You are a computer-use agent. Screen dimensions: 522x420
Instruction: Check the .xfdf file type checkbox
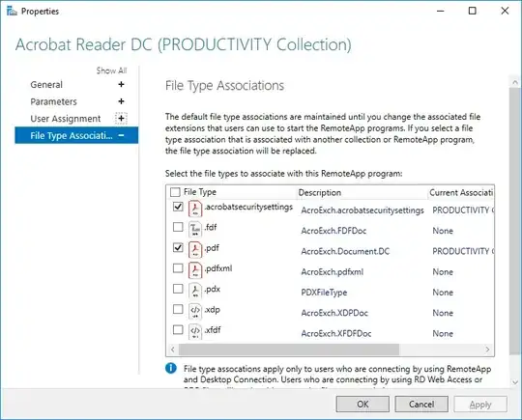click(x=178, y=330)
